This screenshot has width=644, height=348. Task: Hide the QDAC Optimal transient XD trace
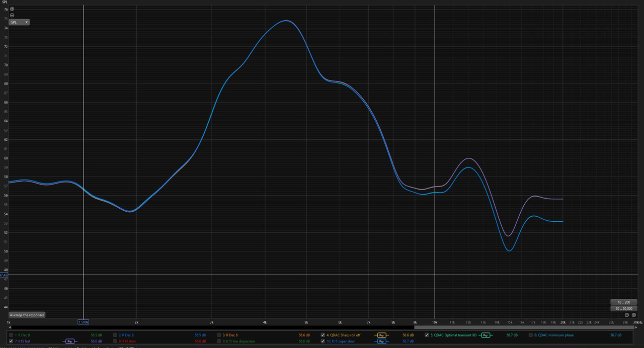(427, 335)
